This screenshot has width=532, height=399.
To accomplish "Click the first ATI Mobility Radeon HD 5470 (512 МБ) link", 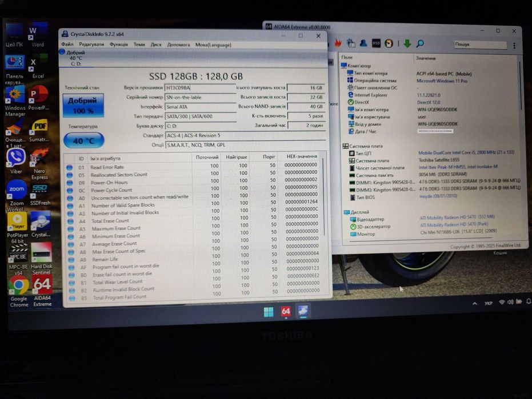I will pos(457,217).
